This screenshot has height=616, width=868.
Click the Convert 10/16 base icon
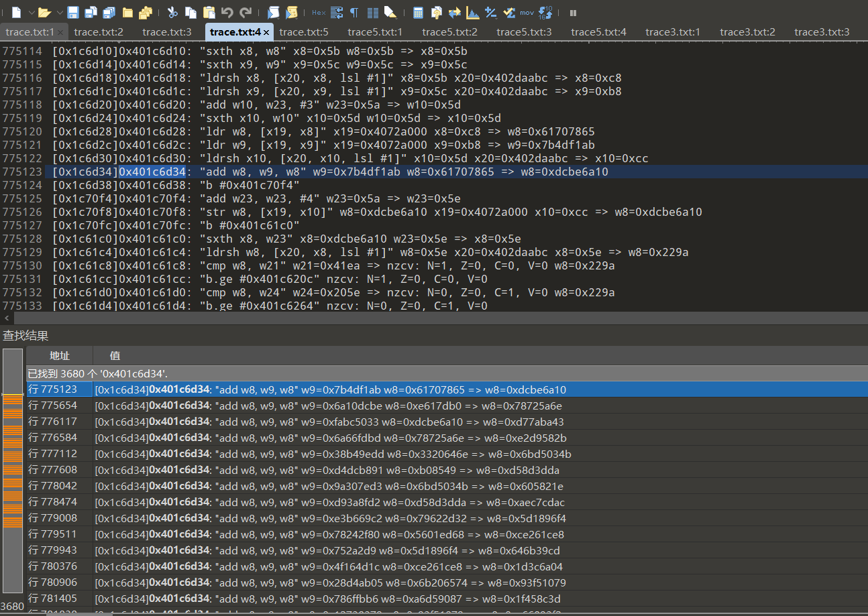[546, 12]
